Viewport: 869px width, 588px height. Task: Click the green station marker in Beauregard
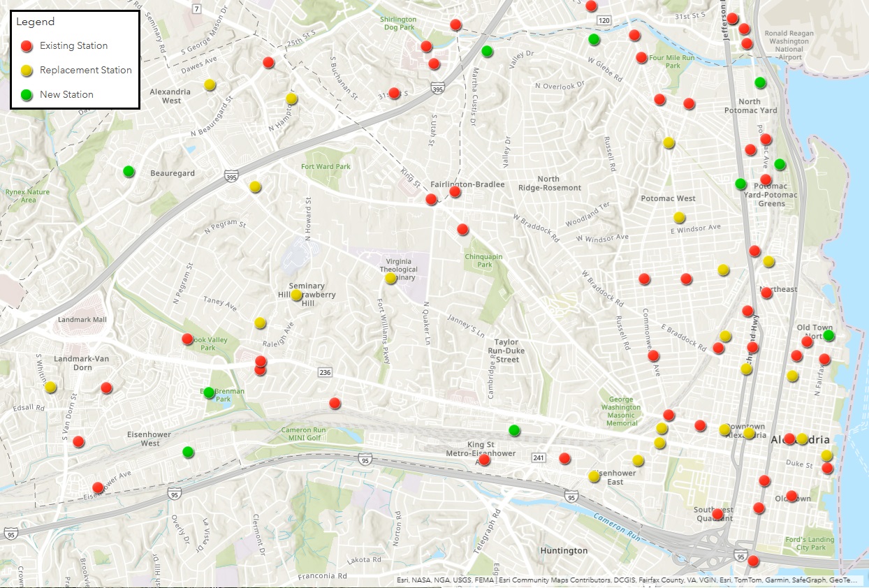(128, 171)
